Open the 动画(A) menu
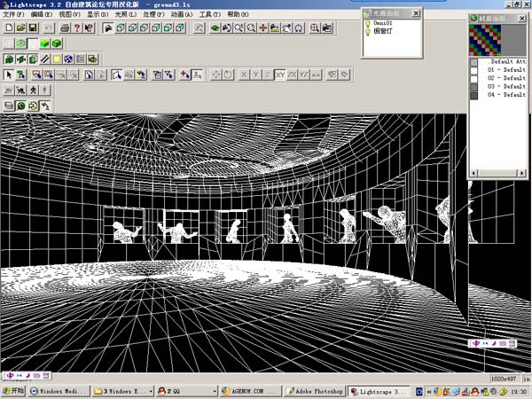The width and height of the screenshot is (532, 399). click(182, 14)
